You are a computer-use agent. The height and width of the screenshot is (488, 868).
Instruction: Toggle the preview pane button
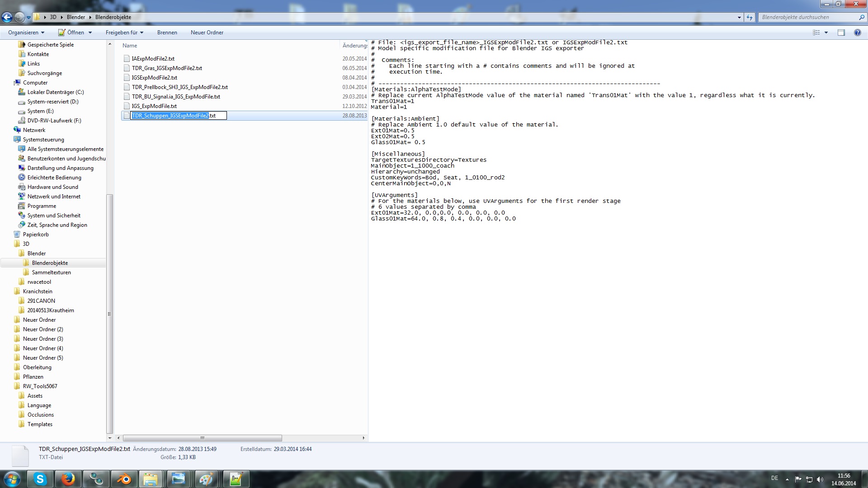point(841,33)
